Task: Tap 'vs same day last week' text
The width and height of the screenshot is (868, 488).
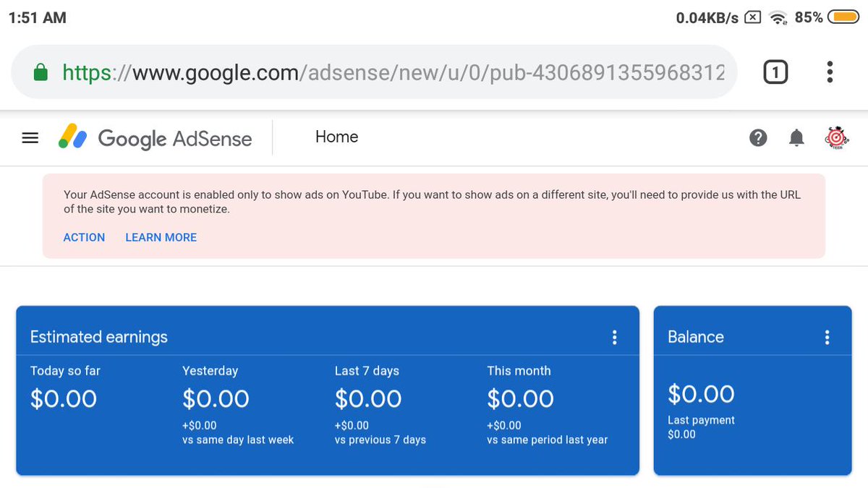Action: [238, 440]
